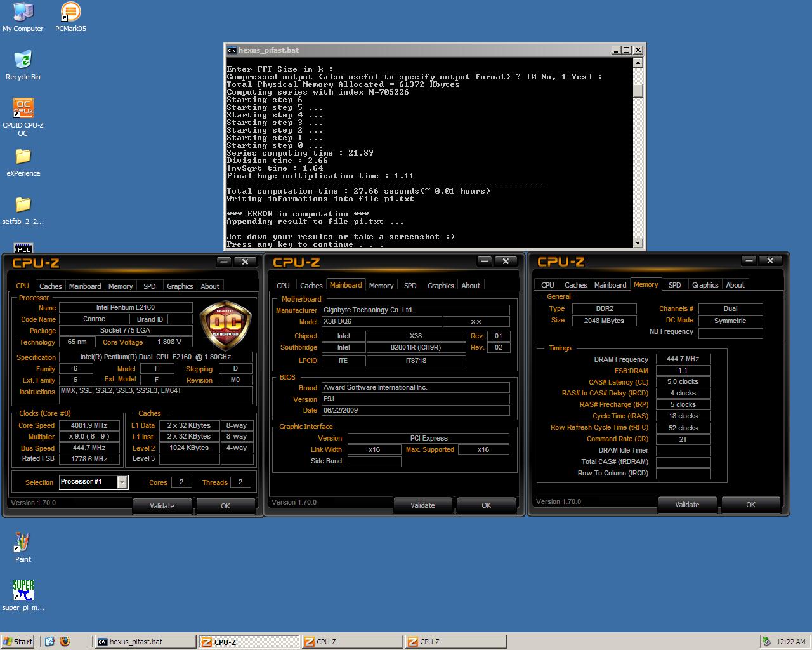Select SPD tab in Mainboard window
The width and height of the screenshot is (812, 650).
tap(410, 286)
